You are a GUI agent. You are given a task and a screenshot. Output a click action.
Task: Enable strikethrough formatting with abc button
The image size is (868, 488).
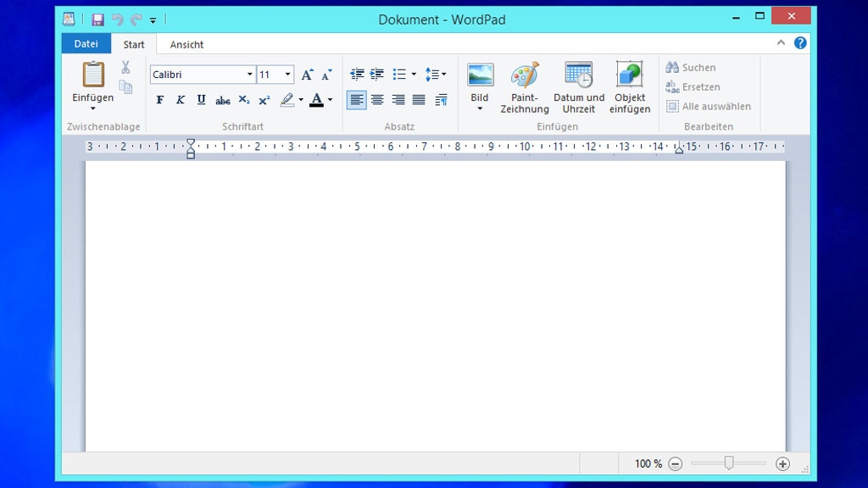[x=222, y=100]
